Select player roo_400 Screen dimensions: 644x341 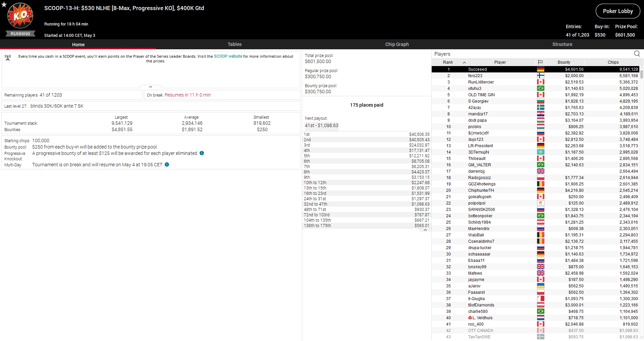coord(535,324)
